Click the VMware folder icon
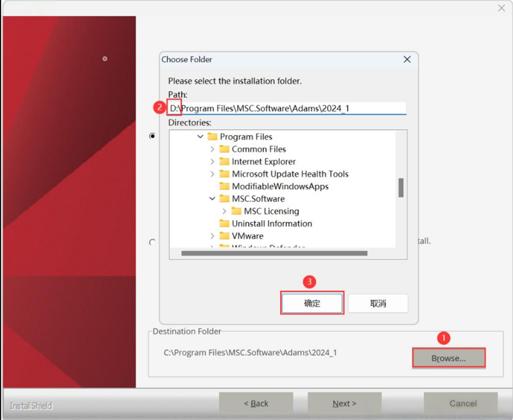The image size is (513, 420). [224, 236]
